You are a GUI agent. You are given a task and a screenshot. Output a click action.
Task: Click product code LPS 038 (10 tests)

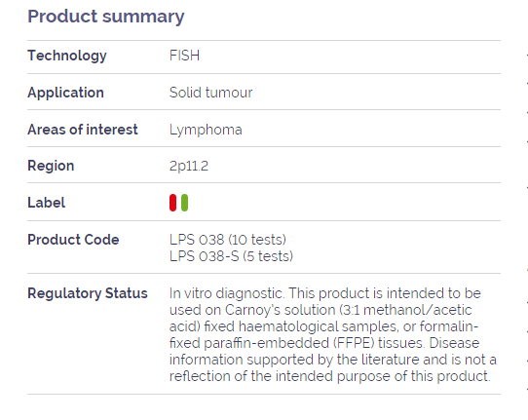click(228, 240)
